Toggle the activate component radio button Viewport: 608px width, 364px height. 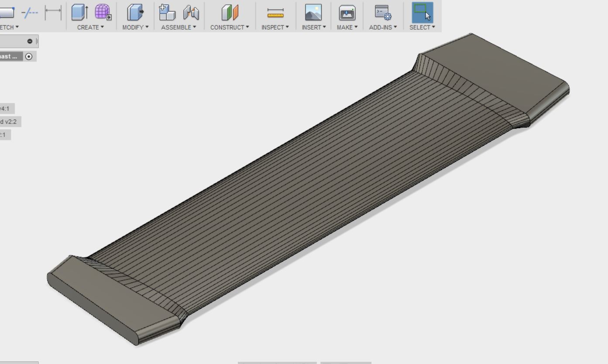point(29,56)
